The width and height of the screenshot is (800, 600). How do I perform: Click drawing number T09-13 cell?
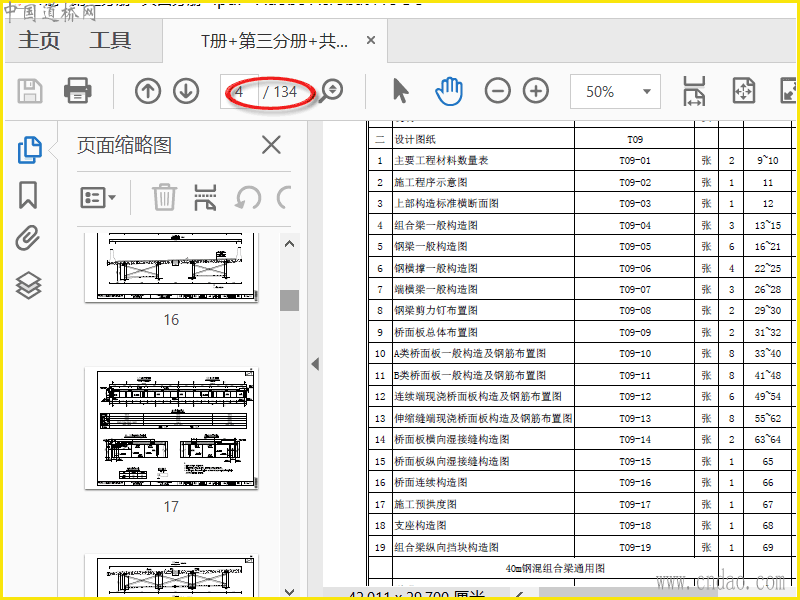click(635, 418)
